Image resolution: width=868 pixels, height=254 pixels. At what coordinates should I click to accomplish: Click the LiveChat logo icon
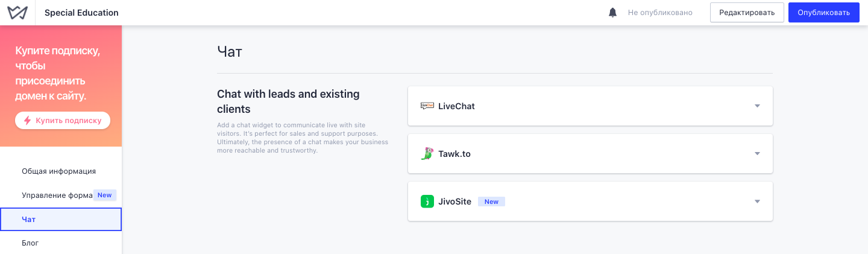[427, 106]
